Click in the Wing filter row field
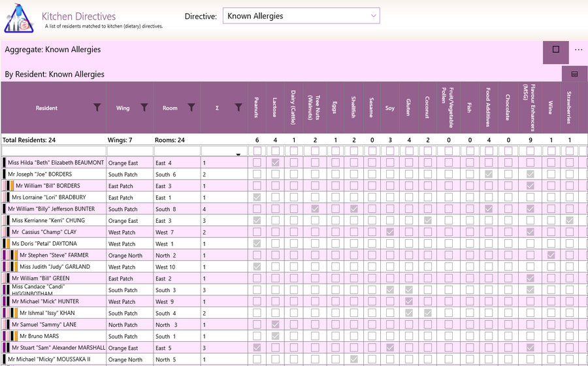This screenshot has height=366, width=588. pyautogui.click(x=130, y=151)
